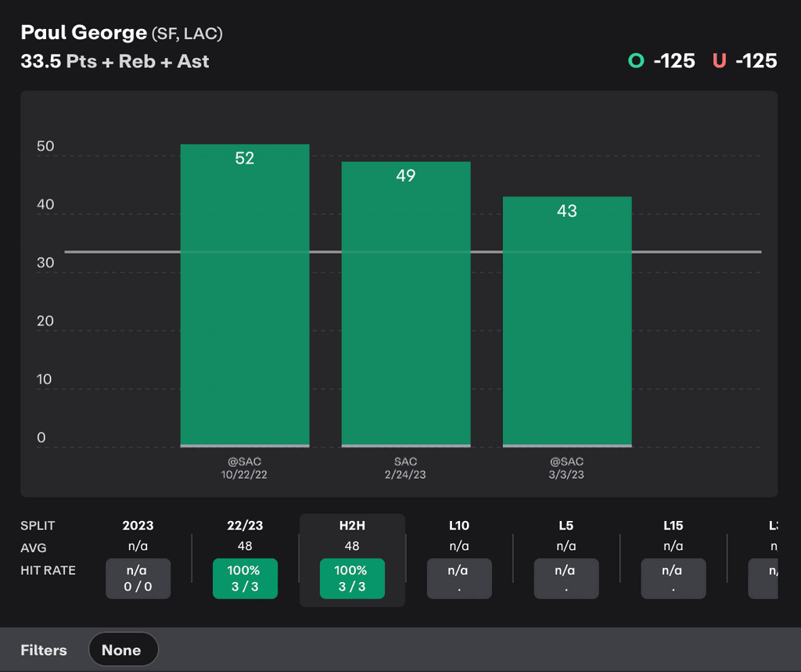The image size is (801, 672).
Task: Switch to the 2023 split tab
Action: pyautogui.click(x=138, y=526)
